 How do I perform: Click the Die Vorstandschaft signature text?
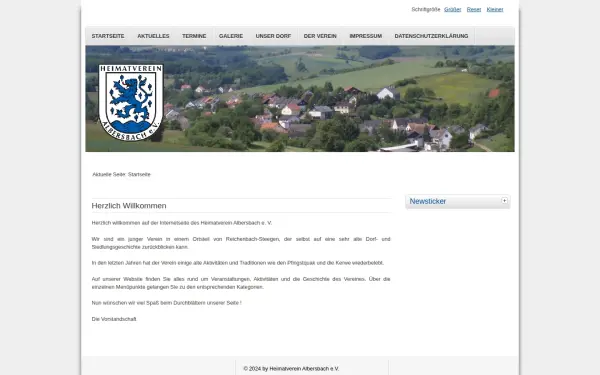point(114,319)
